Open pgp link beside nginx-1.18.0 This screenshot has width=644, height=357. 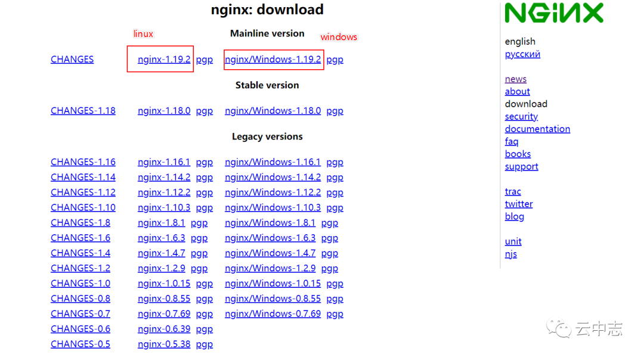coord(205,111)
